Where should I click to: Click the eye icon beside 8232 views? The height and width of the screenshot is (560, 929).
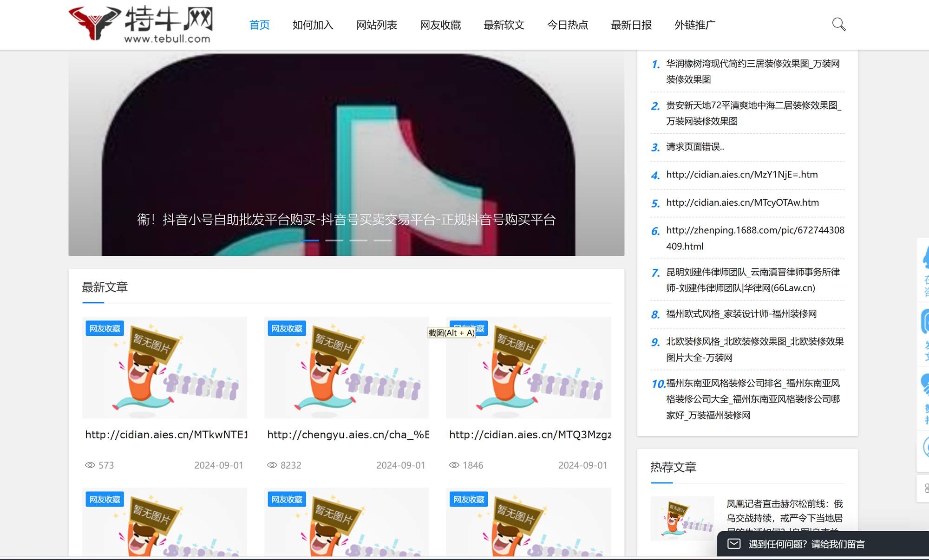click(272, 465)
